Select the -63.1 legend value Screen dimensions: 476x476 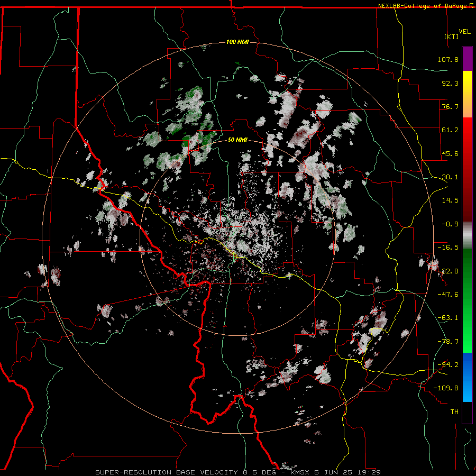448,318
